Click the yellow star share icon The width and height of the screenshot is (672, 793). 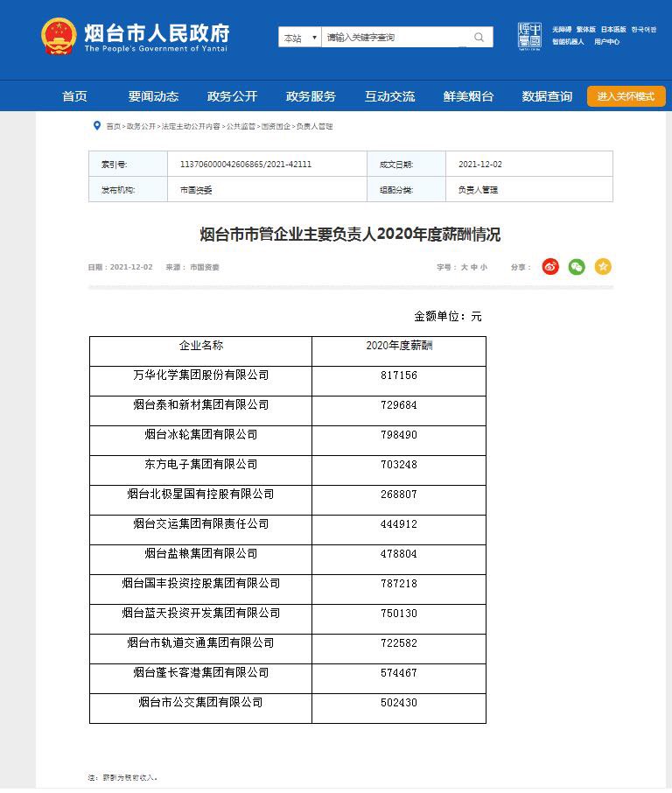click(603, 267)
